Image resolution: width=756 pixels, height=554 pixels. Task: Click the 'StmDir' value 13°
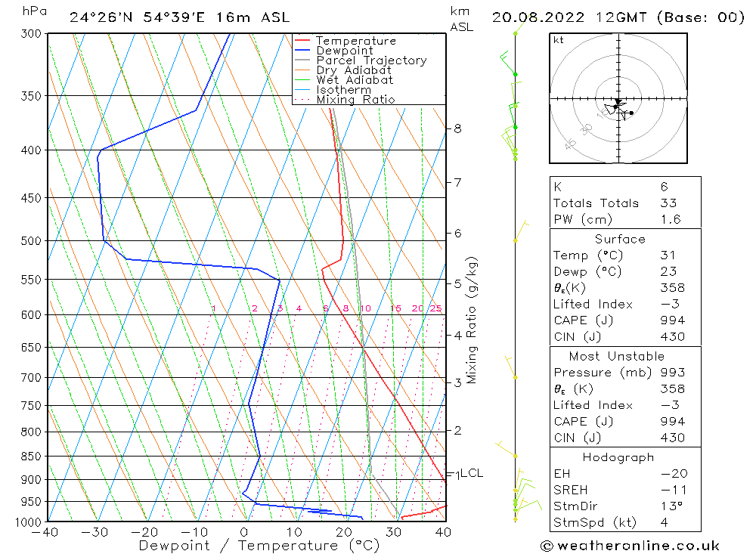(671, 506)
